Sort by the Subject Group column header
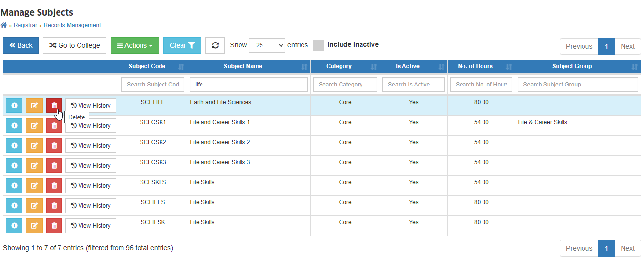The image size is (644, 258). (x=578, y=66)
